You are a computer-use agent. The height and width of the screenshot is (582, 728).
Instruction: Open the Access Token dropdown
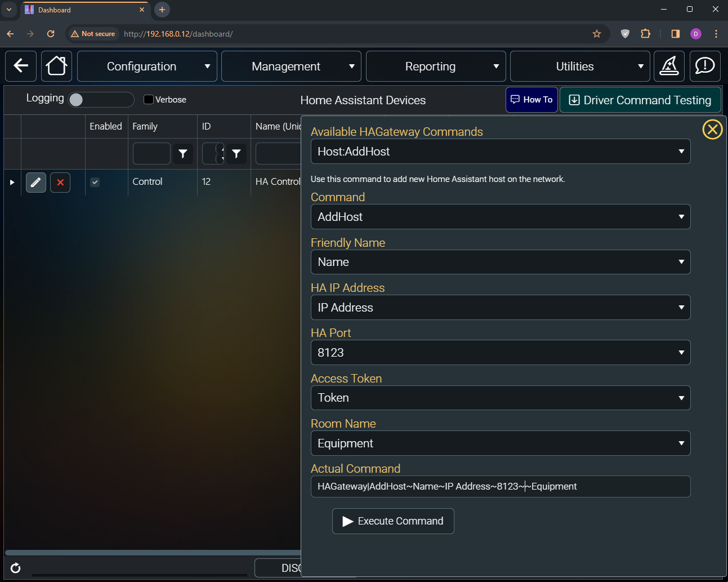pyautogui.click(x=501, y=398)
